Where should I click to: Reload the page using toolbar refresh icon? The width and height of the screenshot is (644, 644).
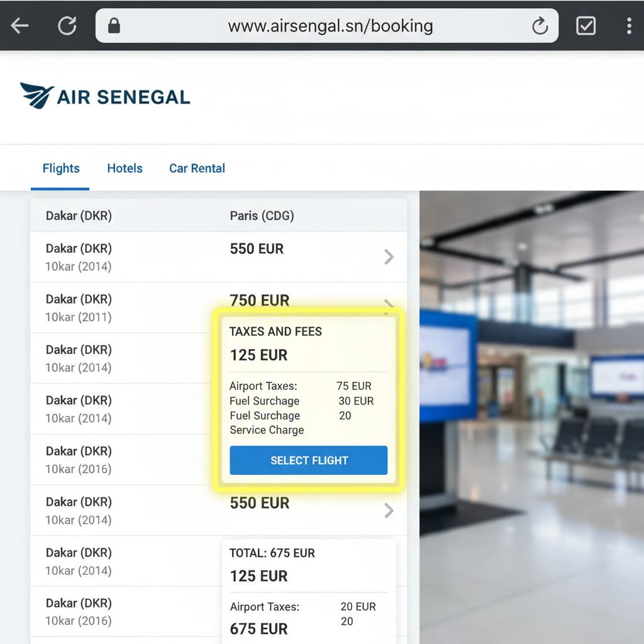click(67, 26)
